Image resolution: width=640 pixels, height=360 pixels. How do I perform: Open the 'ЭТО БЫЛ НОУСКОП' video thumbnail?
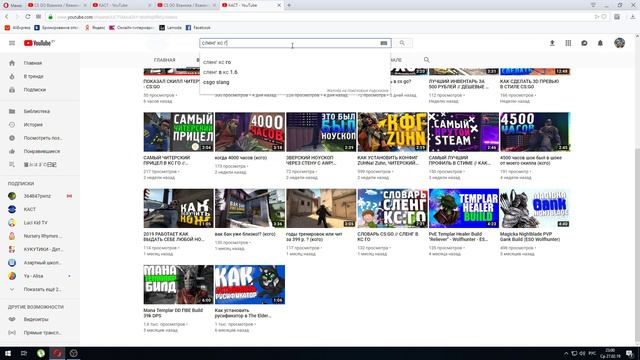tap(321, 132)
